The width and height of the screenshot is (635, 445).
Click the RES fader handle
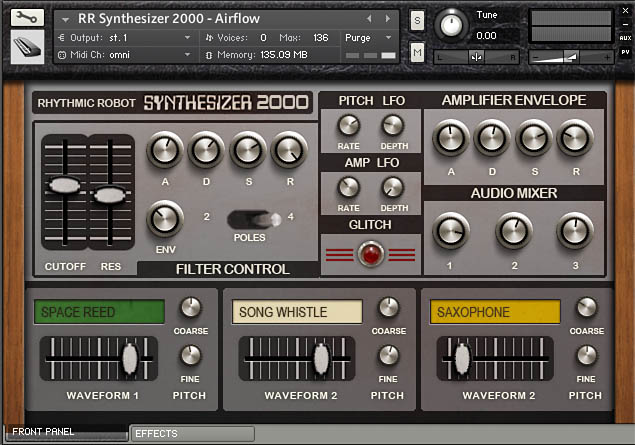[109, 195]
